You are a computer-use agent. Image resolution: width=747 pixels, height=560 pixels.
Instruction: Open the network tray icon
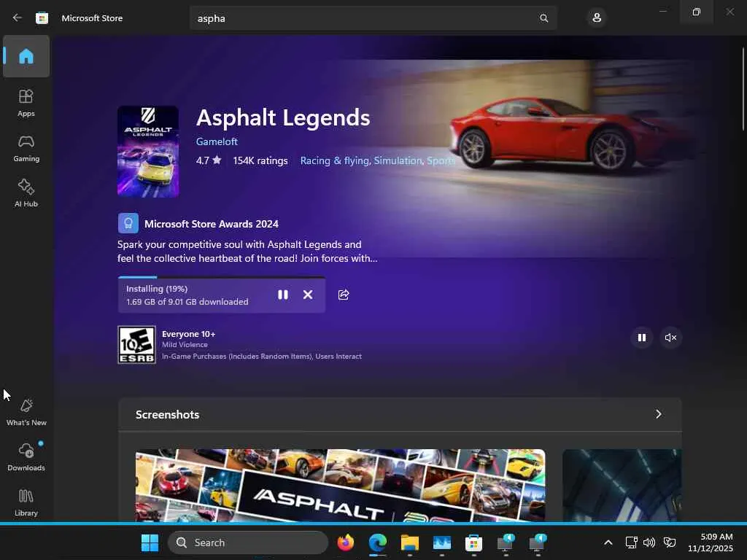tap(631, 542)
